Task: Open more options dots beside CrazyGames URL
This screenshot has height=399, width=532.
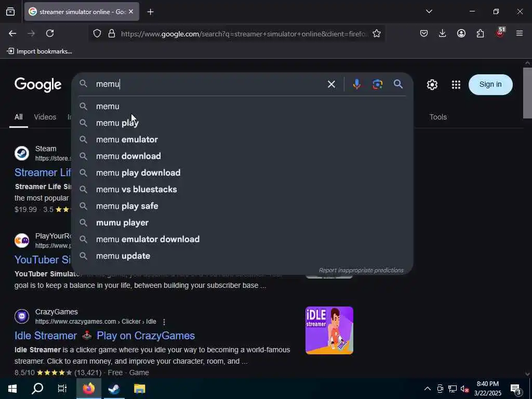Action: [x=164, y=322]
